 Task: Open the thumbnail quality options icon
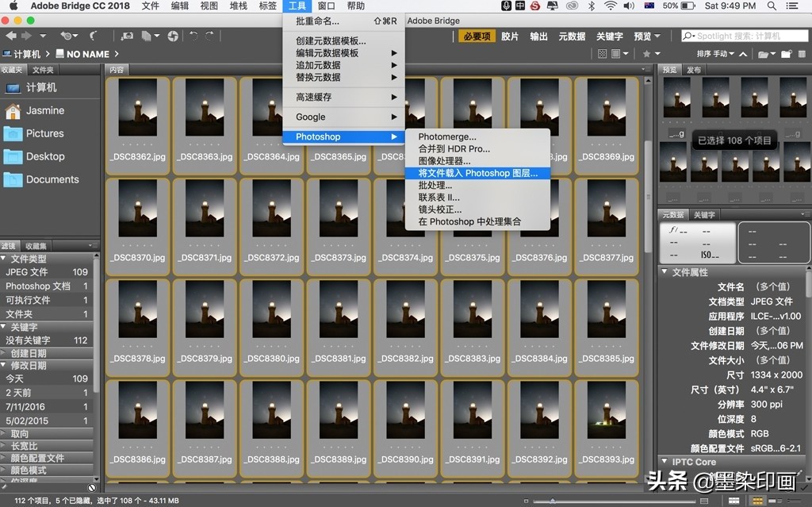coord(620,54)
